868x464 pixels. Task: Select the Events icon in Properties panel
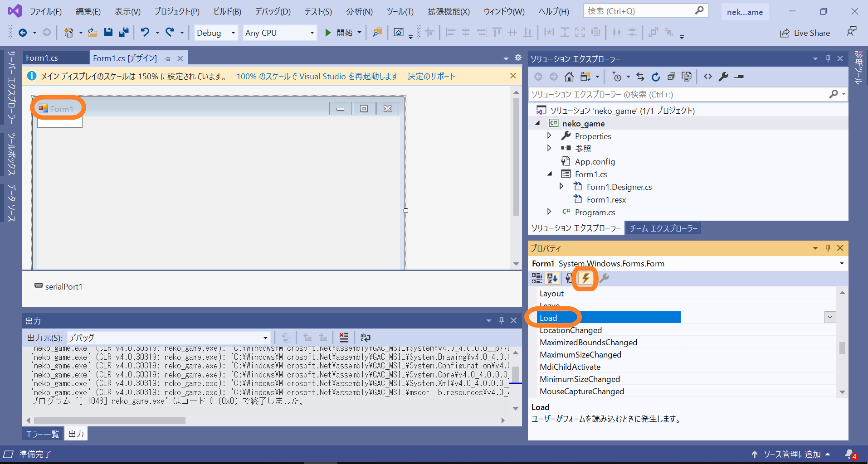click(585, 278)
